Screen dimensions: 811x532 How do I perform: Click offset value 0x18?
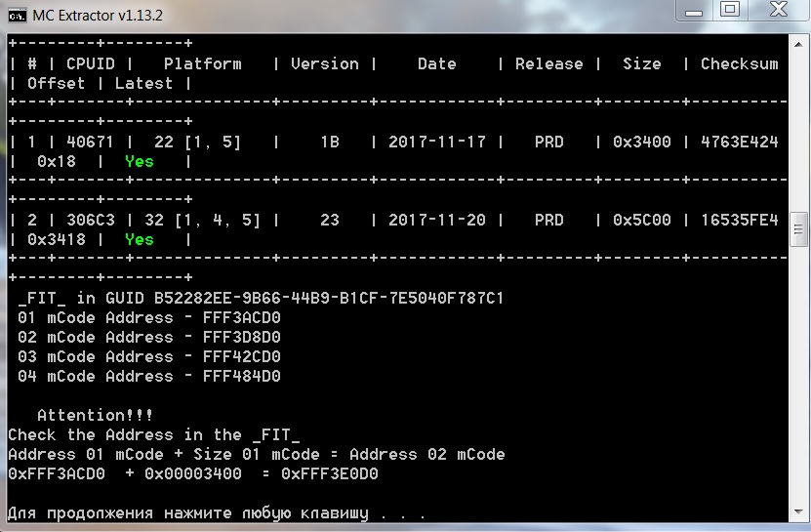coord(57,161)
